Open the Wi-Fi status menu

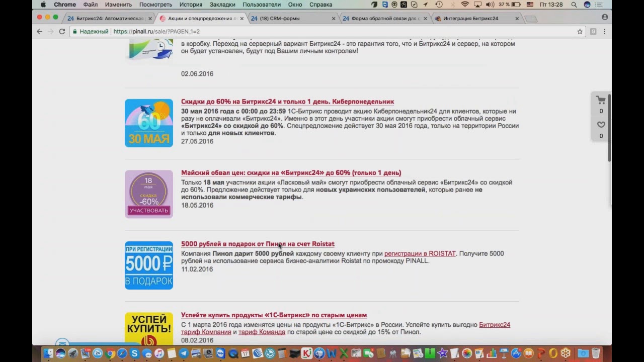(x=465, y=5)
